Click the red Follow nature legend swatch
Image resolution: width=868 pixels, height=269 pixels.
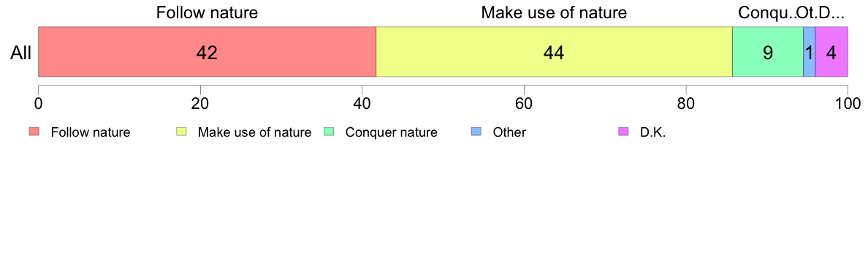[x=35, y=132]
